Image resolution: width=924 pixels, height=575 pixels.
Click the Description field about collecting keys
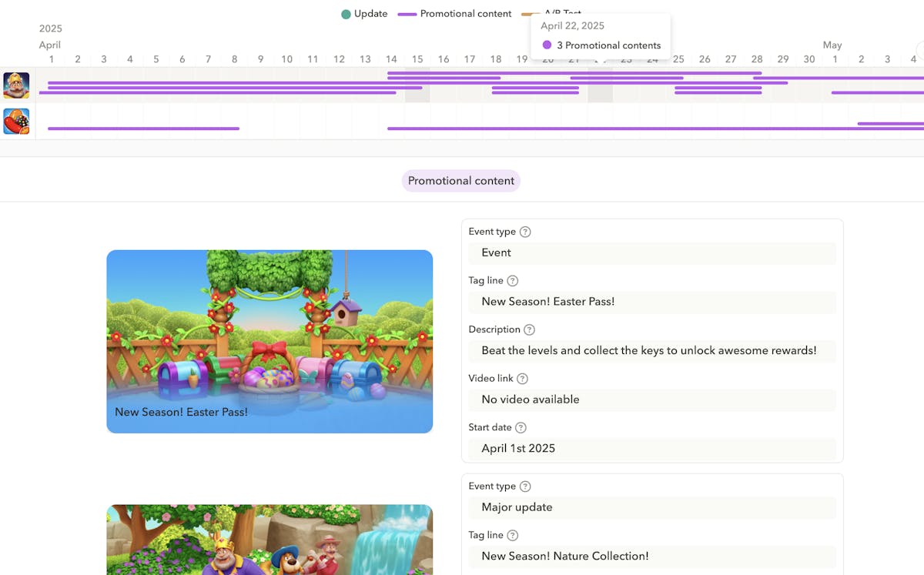coord(651,351)
